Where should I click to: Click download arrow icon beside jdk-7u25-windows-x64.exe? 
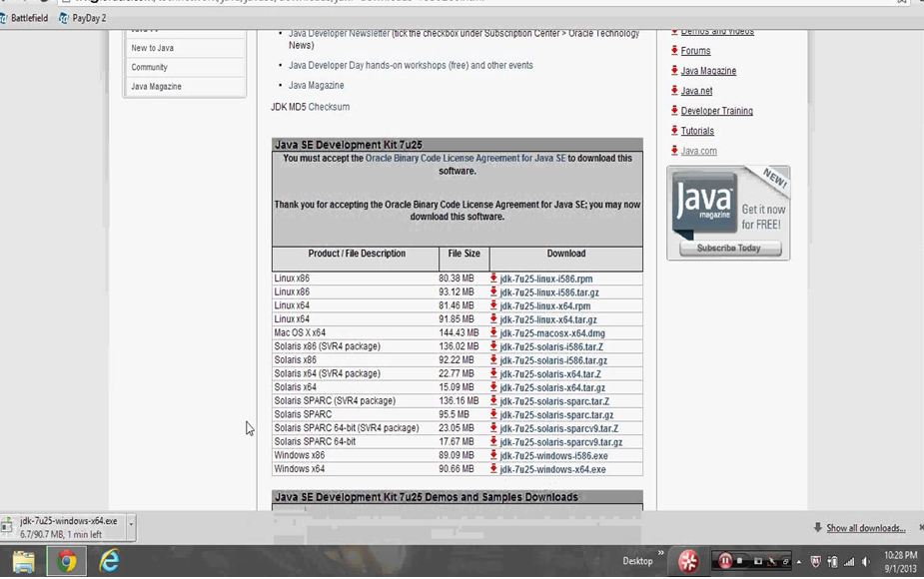pyautogui.click(x=493, y=469)
